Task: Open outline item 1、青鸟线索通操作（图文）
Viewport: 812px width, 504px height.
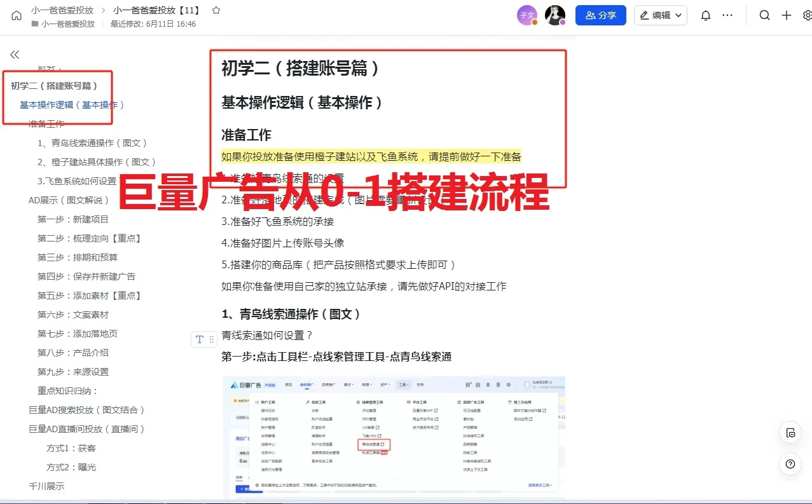Action: pos(92,143)
